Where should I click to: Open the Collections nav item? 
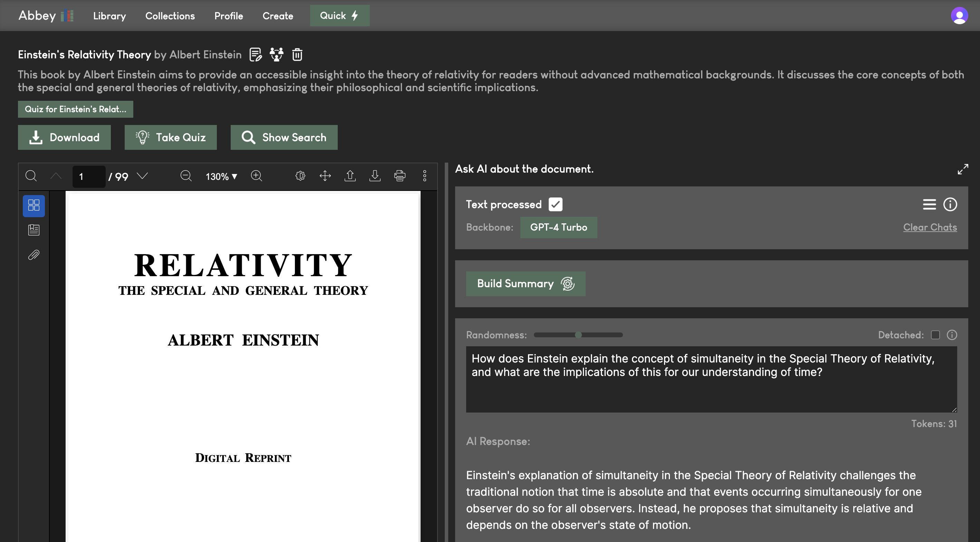pos(170,16)
